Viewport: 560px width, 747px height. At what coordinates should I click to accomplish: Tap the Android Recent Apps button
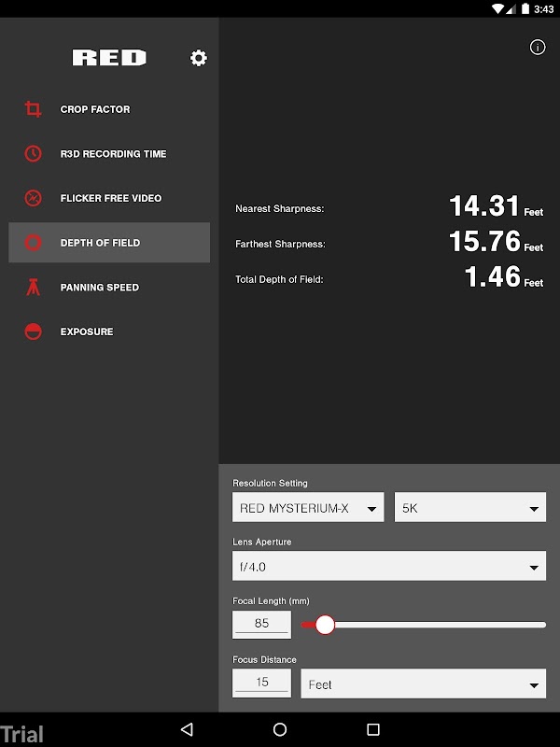[373, 729]
